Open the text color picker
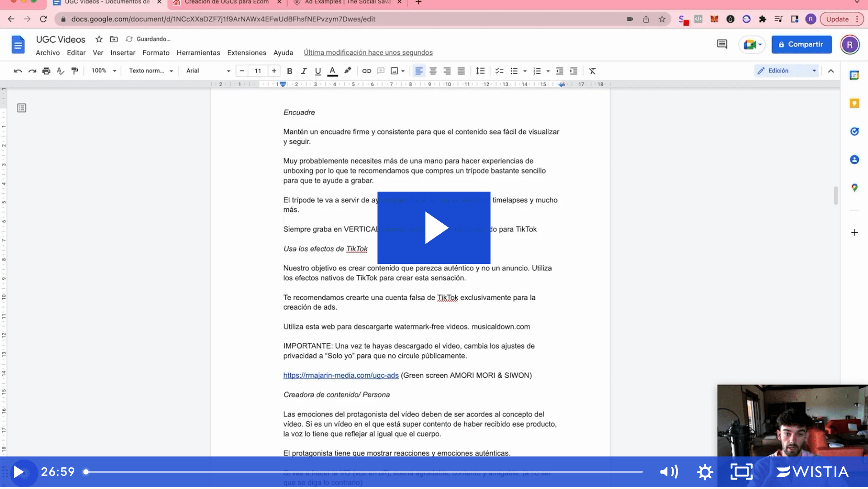Image resolution: width=868 pixels, height=489 pixels. point(332,71)
